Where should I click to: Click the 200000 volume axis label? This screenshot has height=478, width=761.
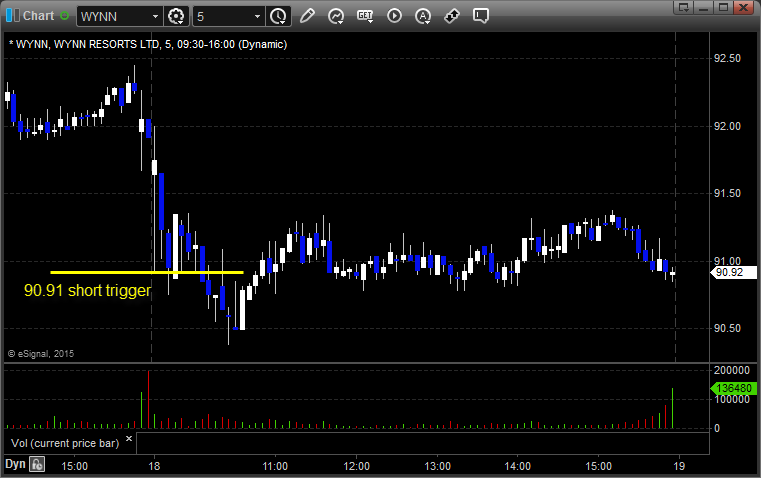[731, 370]
